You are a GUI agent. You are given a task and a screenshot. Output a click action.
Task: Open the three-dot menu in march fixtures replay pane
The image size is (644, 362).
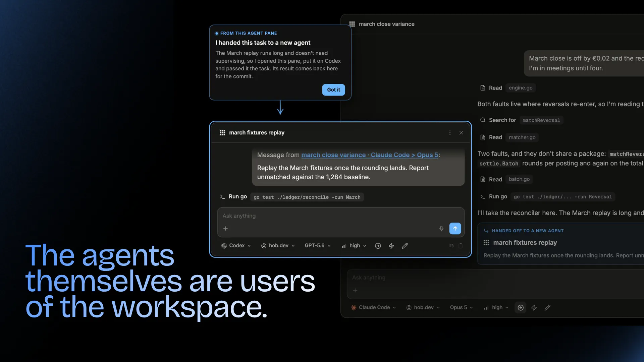pyautogui.click(x=450, y=133)
